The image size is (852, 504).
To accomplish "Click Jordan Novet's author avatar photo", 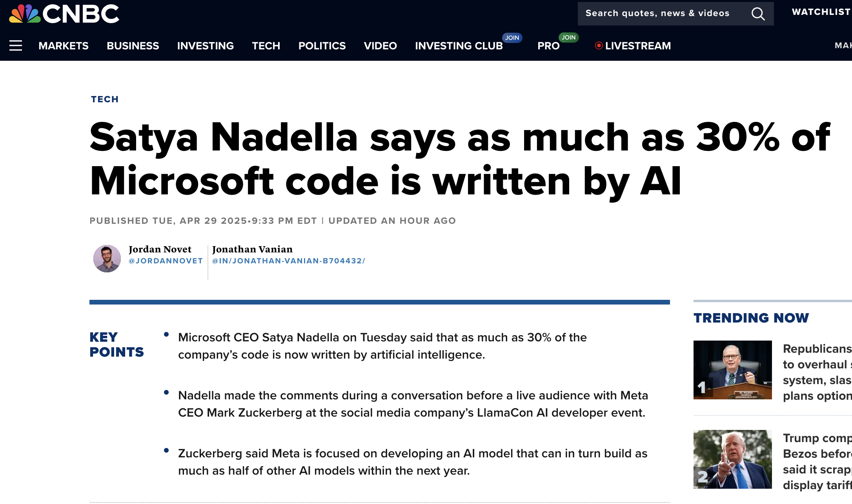I will tap(107, 259).
